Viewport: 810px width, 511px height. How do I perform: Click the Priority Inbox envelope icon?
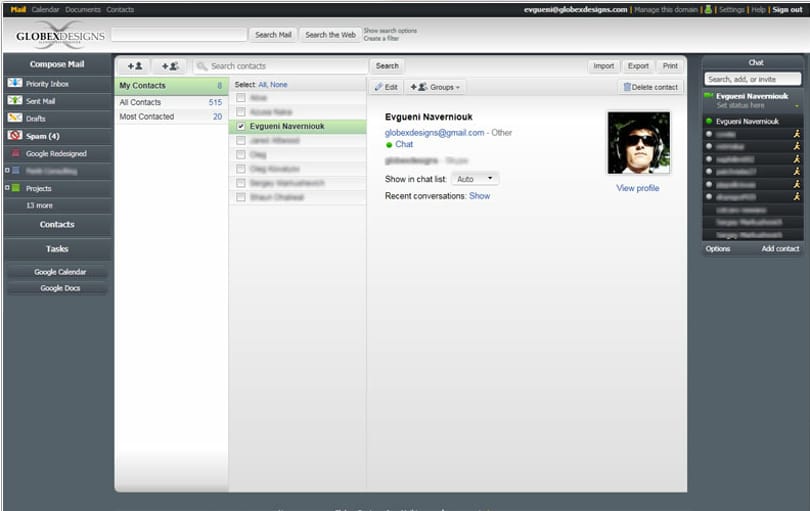point(15,83)
